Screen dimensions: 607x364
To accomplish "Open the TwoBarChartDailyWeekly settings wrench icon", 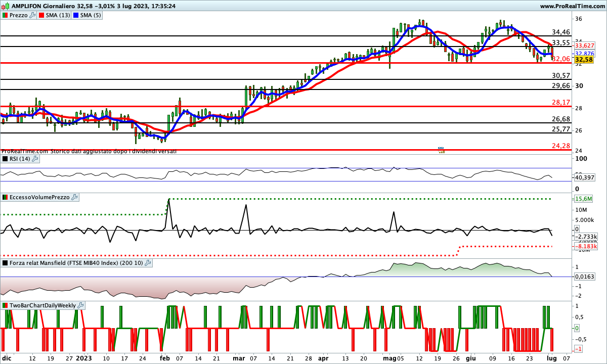I will (81, 305).
